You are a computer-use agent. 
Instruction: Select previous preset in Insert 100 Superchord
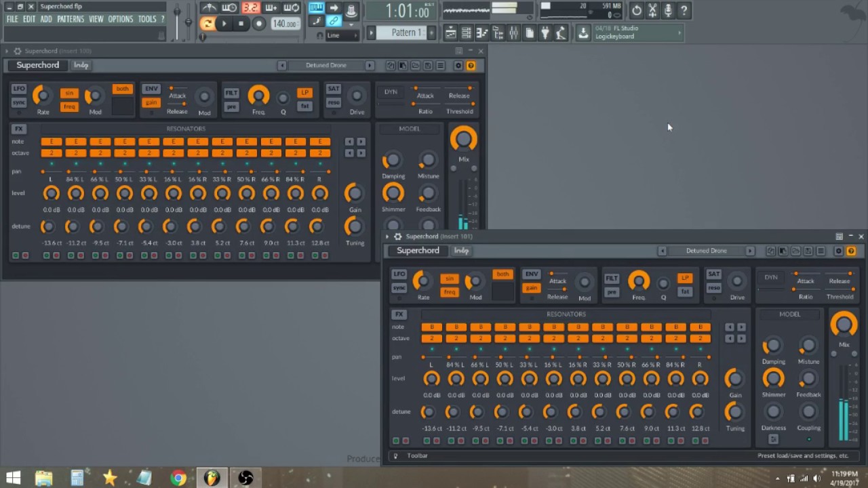pos(282,66)
